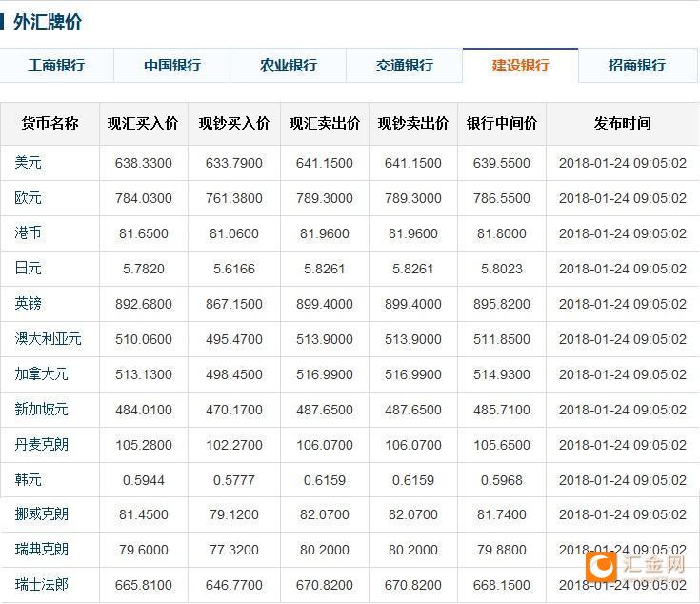
Task: Select the 农业银行 tab
Action: tap(289, 66)
